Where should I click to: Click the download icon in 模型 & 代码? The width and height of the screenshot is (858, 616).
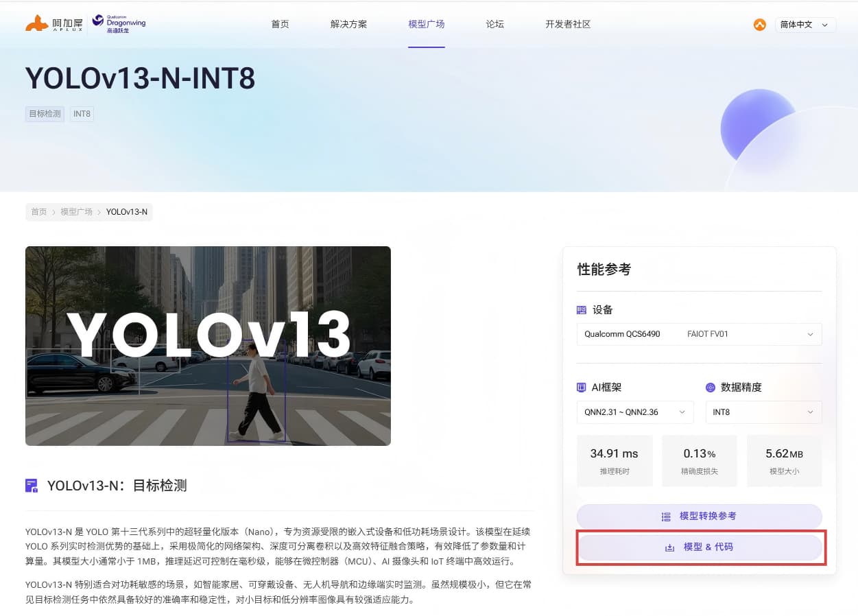pos(669,547)
